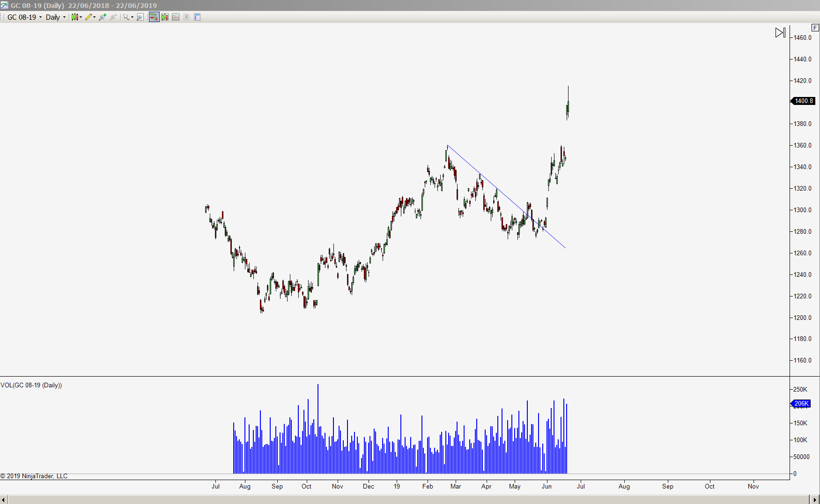This screenshot has width=820, height=504.
Task: Click the horizontal scrollbar track
Action: click(409, 500)
